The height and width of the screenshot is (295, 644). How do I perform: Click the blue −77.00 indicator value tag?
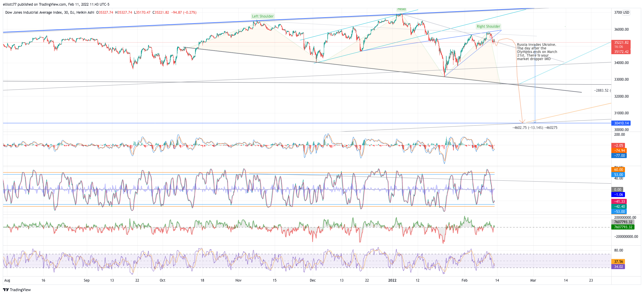619,156
